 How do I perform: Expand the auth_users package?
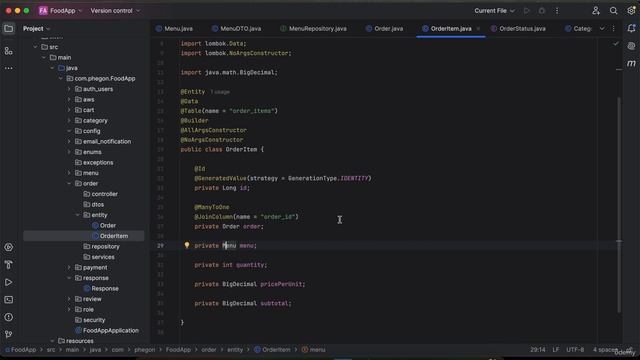tap(69, 89)
